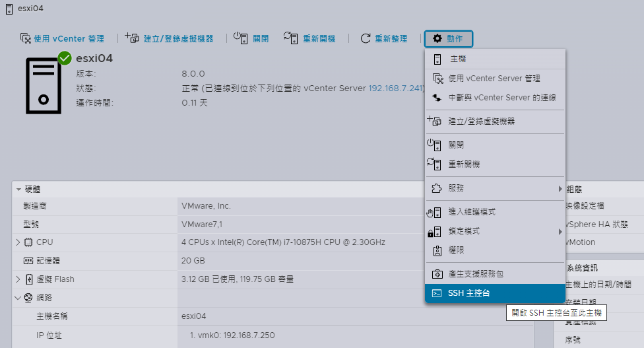Image resolution: width=644 pixels, height=348 pixels.
Task: Click 重新開機 toolbar button text
Action: pyautogui.click(x=319, y=38)
